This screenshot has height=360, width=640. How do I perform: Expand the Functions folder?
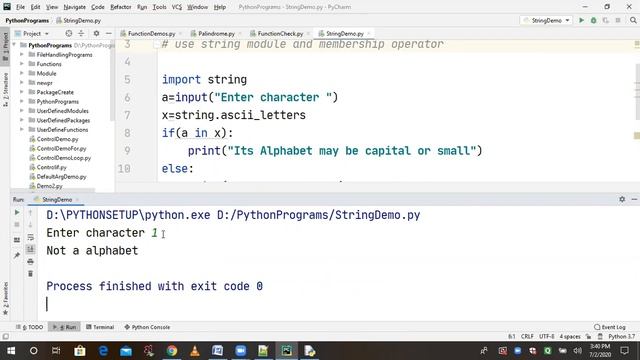[22, 64]
